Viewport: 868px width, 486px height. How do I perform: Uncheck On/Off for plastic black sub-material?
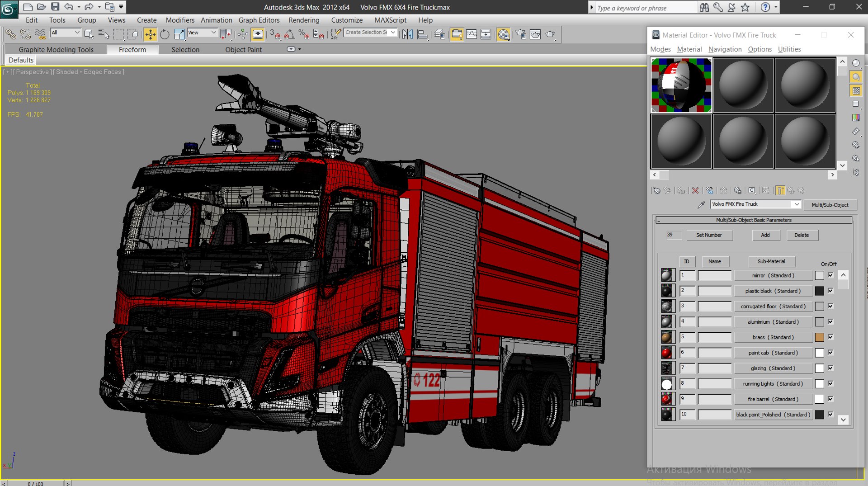click(830, 291)
